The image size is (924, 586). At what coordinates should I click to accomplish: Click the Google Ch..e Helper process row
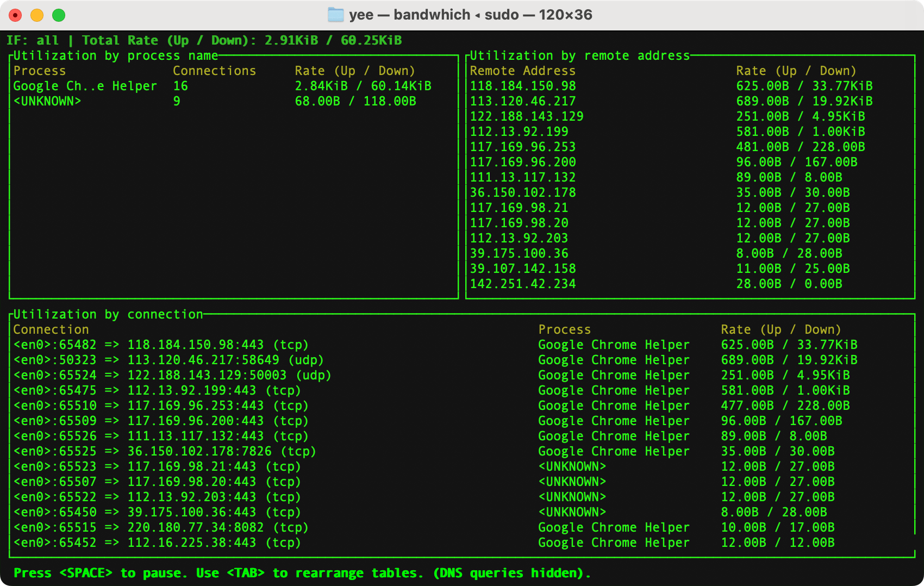click(x=222, y=86)
